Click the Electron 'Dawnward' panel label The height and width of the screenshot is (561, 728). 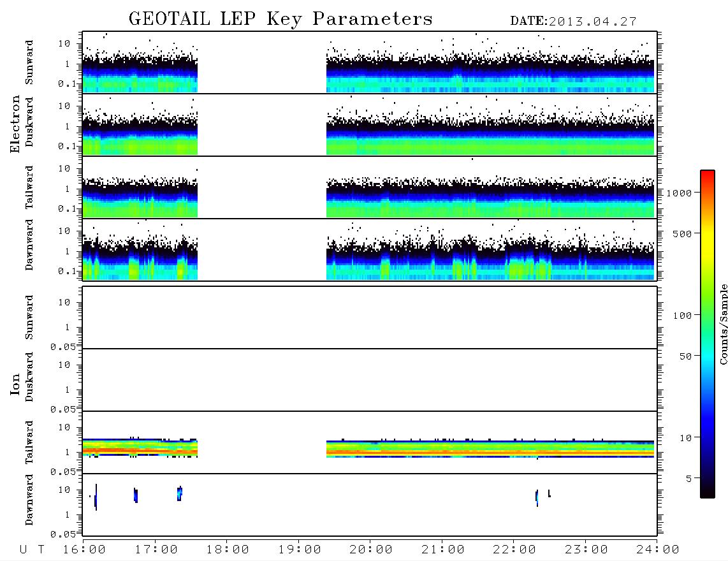[29, 245]
